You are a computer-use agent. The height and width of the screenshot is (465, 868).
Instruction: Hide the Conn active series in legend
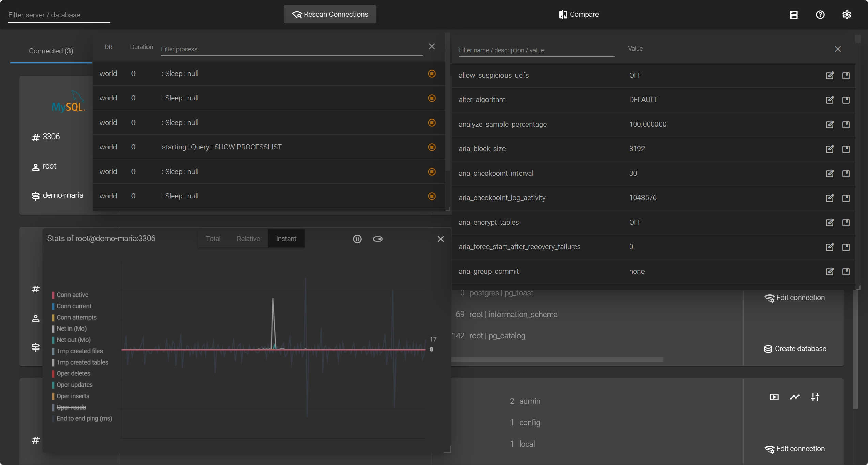72,295
